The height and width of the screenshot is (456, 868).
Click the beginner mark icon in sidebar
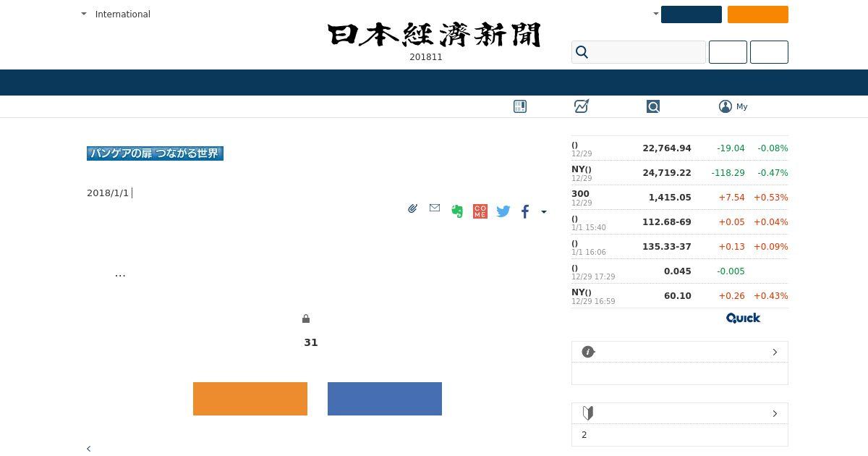pyautogui.click(x=588, y=413)
